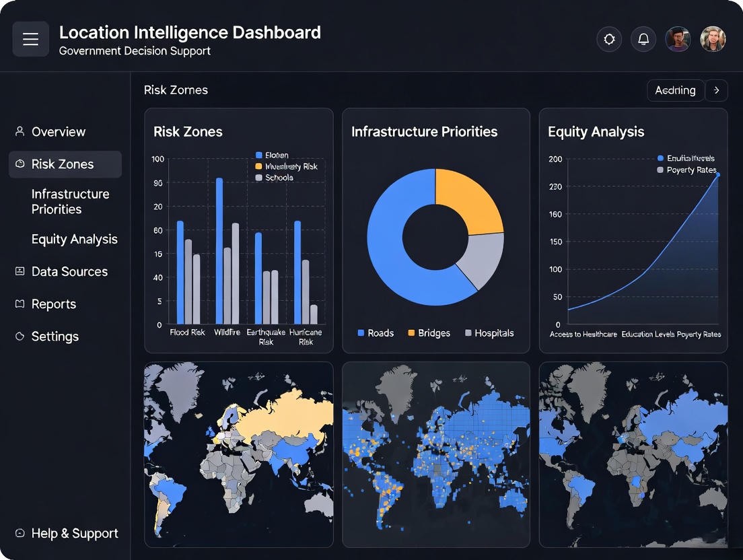743x560 pixels.
Task: Open the settings gear in the top bar
Action: [x=609, y=39]
